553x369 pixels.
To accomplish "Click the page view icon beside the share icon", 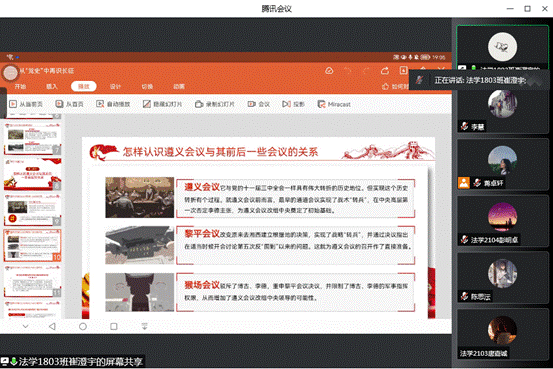I will point(403,71).
